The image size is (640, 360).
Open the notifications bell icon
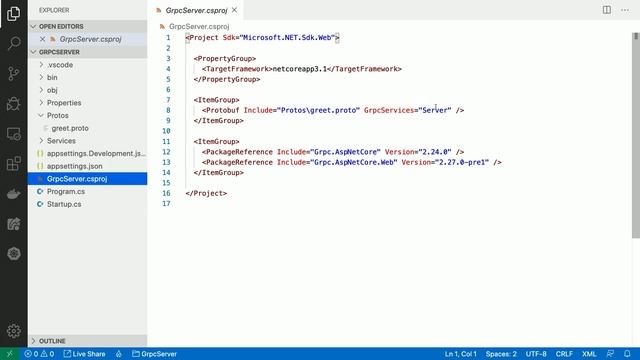627,354
